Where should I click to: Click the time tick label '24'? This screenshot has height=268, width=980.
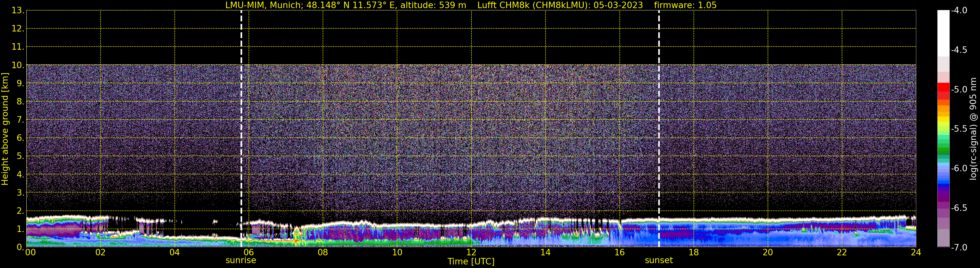[916, 252]
